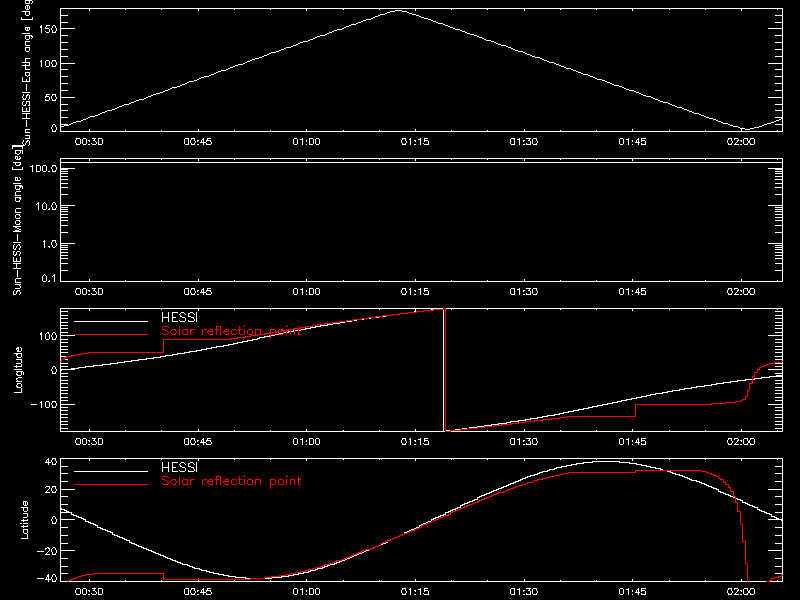The image size is (800, 600).
Task: Select 01:15 label under Earth angle plot
Action: pyautogui.click(x=415, y=141)
